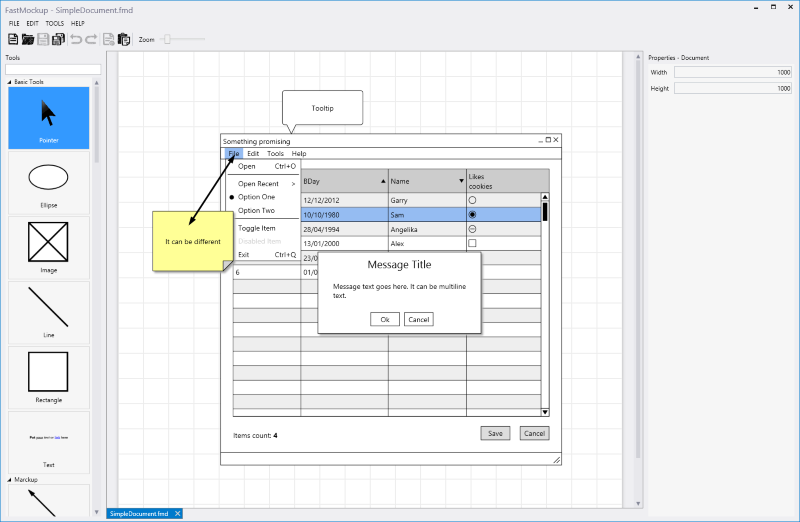Click the mockup window's resize grip corner
Image resolution: width=800 pixels, height=522 pixels.
(x=557, y=460)
